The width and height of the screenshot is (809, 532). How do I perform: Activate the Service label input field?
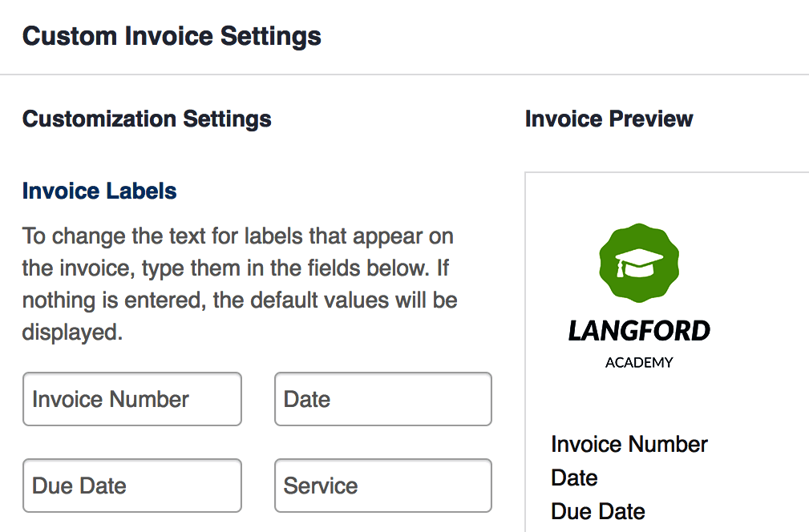(382, 486)
